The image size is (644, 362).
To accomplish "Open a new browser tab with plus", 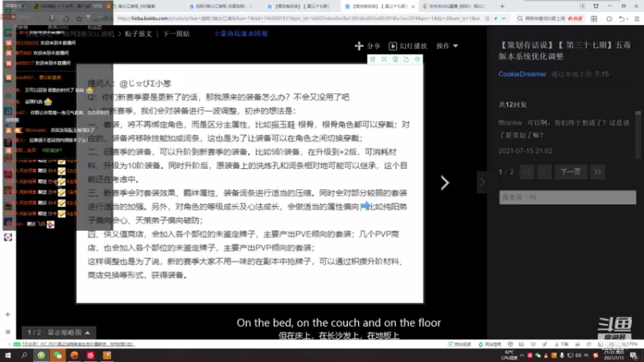I will (x=502, y=6).
